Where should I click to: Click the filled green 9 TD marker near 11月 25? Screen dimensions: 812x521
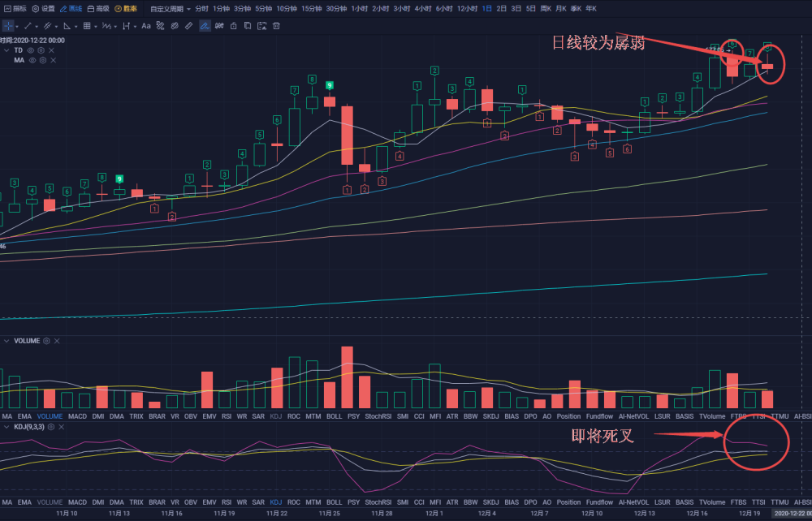pos(330,85)
